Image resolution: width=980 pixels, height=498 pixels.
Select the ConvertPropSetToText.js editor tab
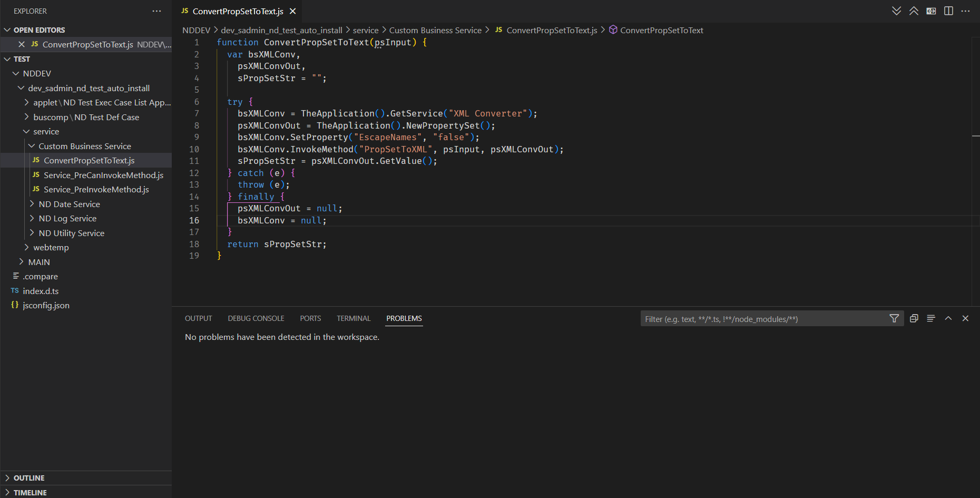tap(238, 11)
